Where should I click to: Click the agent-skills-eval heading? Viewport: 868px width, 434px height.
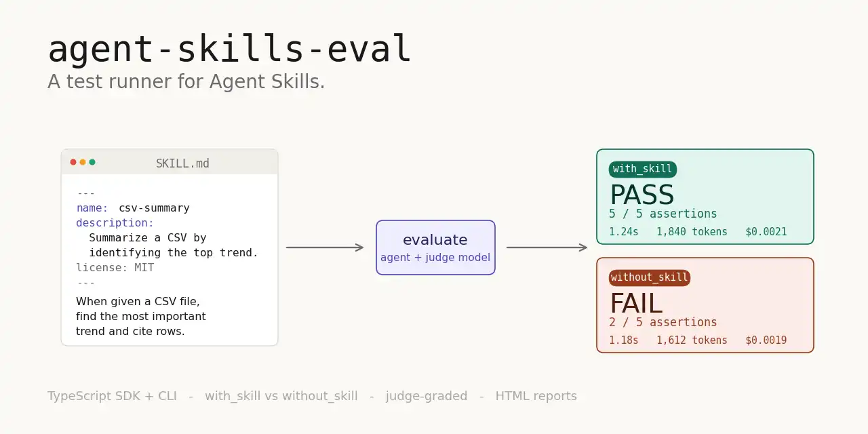click(x=229, y=49)
